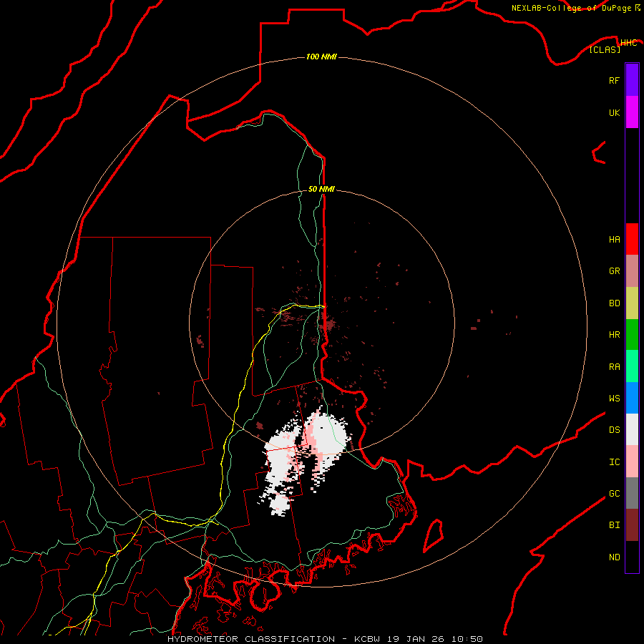
Task: Click the DS white legend swatch
Action: (632, 429)
